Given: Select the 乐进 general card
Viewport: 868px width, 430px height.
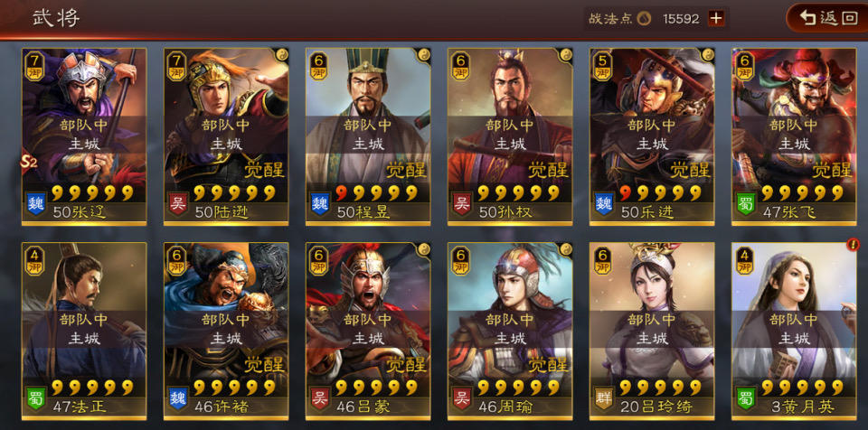Looking at the screenshot, I should (x=652, y=136).
